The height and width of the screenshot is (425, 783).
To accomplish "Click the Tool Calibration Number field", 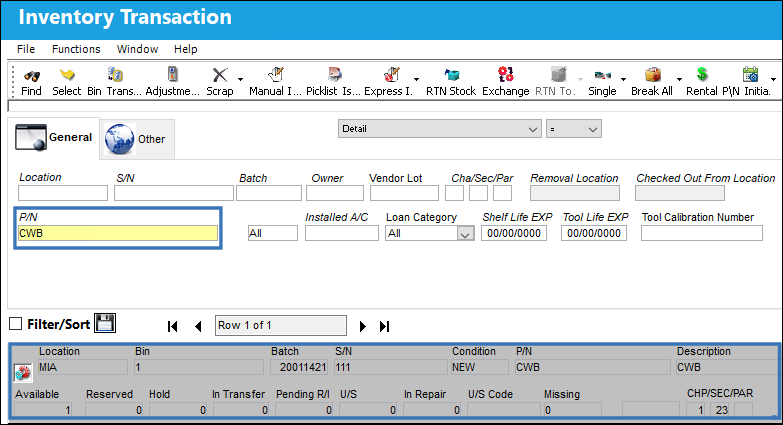I will pos(702,233).
